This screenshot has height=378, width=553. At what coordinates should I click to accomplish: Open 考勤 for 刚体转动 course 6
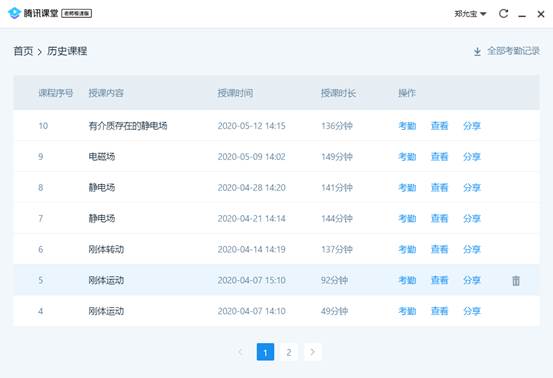point(407,249)
